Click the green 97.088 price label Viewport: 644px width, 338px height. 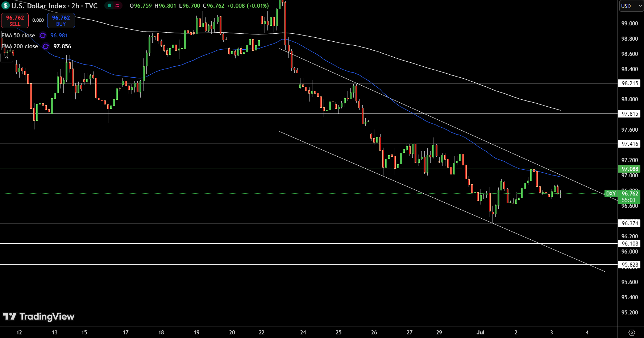tap(630, 169)
